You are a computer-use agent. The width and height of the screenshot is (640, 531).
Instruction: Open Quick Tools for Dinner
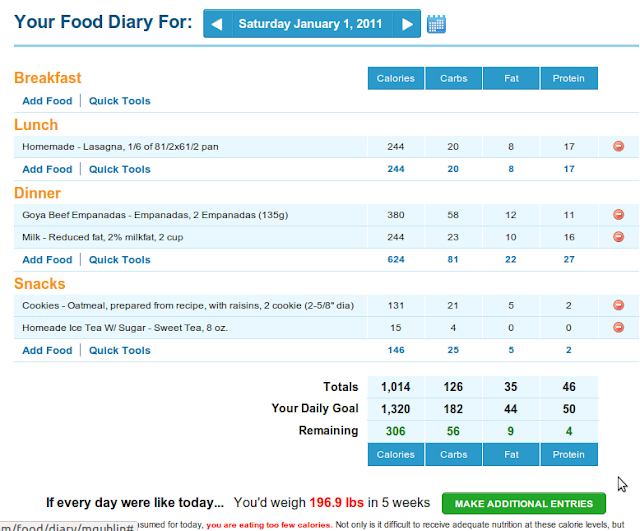point(120,260)
